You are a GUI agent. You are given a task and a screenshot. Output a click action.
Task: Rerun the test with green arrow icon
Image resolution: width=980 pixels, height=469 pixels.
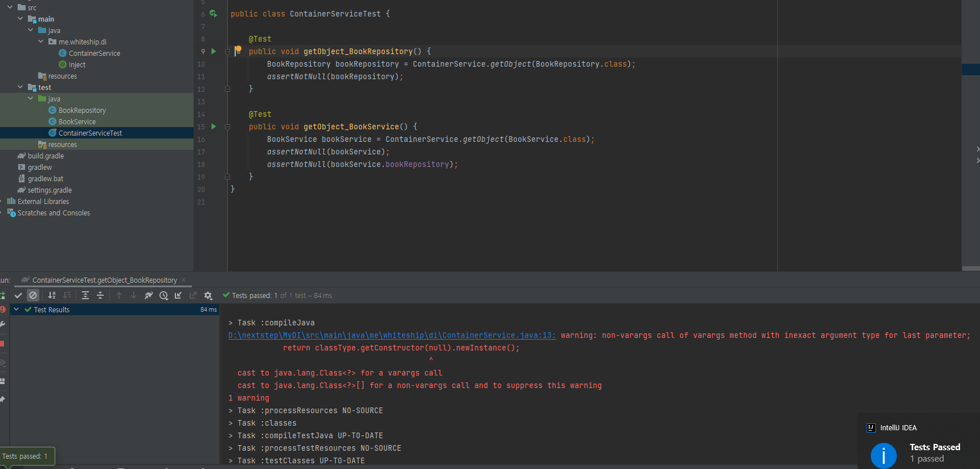click(2, 295)
